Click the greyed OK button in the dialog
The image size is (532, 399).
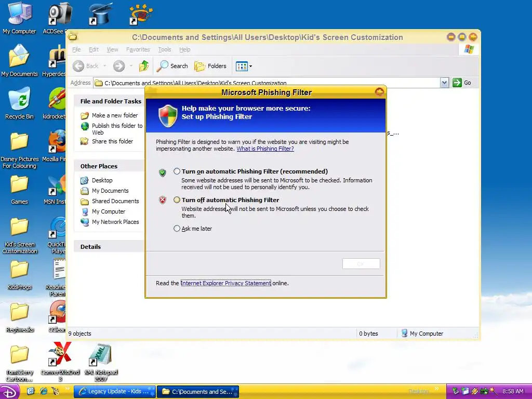click(x=361, y=263)
